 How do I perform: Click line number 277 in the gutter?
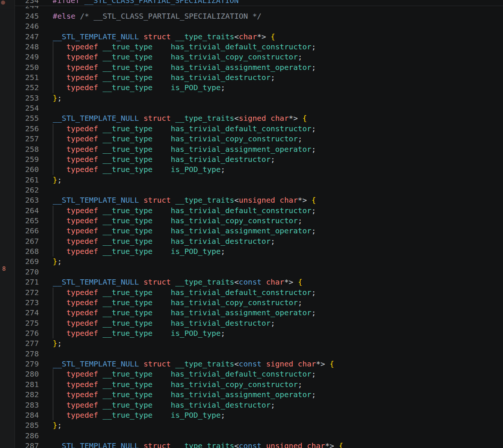(x=32, y=344)
